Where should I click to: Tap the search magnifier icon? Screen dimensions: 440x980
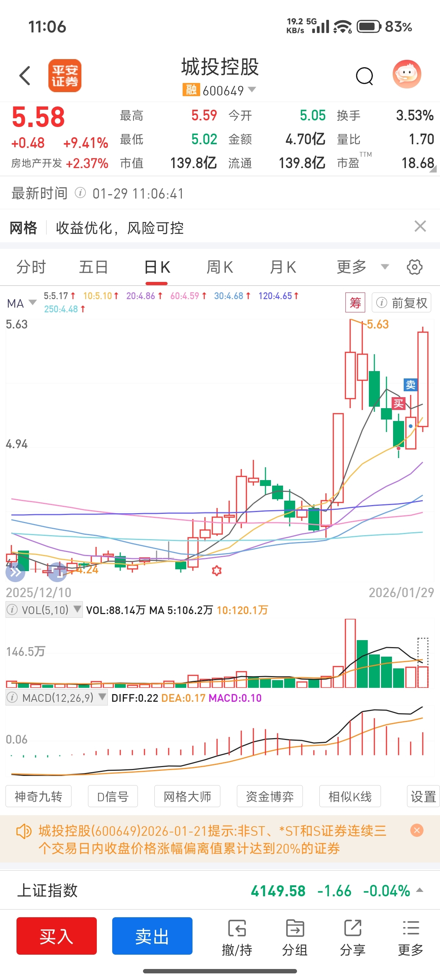pyautogui.click(x=364, y=76)
